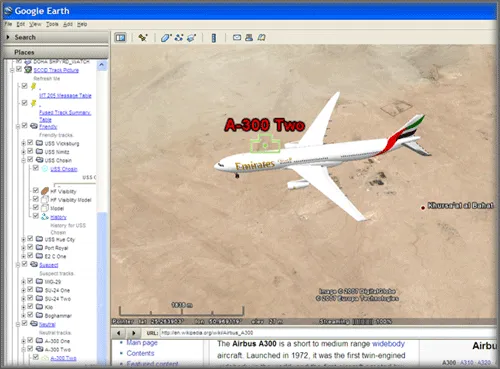Expand the MIG-29 tree node
This screenshot has width=500, height=369.
[x=23, y=282]
